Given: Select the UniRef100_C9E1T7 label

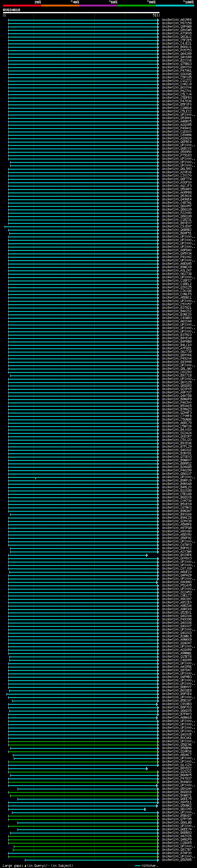Looking at the screenshot, I should click(177, 595).
